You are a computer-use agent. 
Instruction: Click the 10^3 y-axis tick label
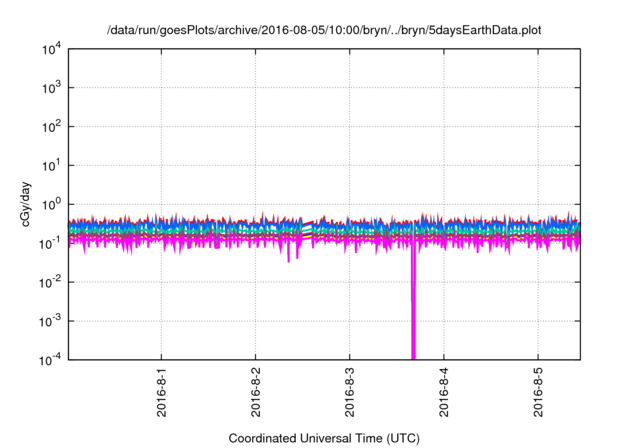[x=52, y=88]
